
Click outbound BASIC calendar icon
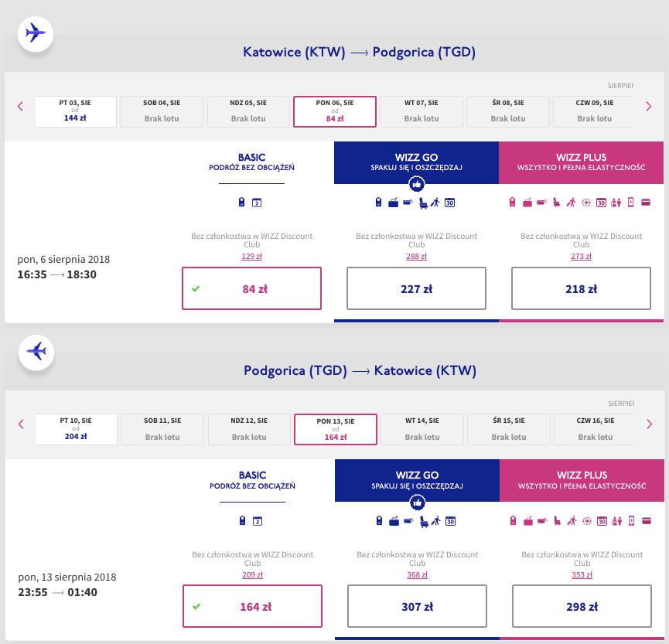pyautogui.click(x=257, y=203)
